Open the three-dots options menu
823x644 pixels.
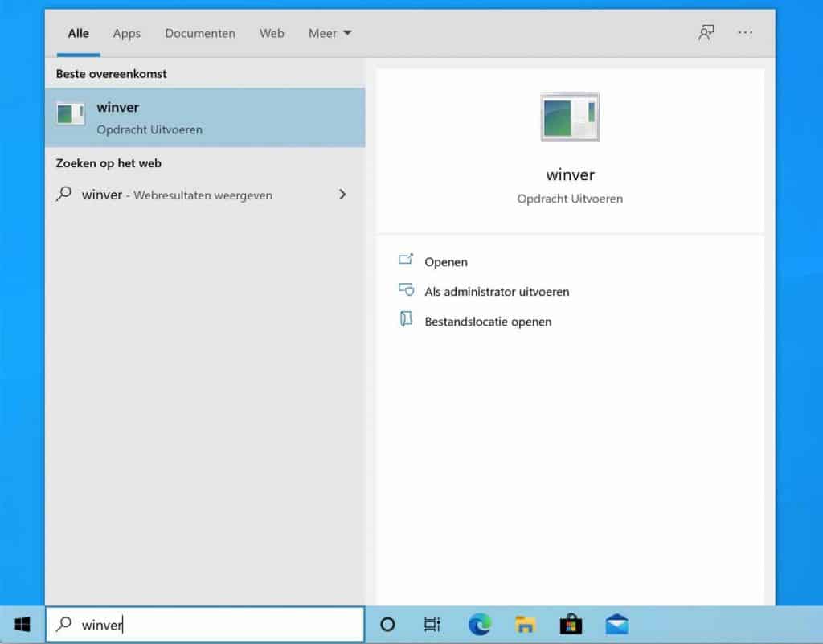[x=745, y=33]
